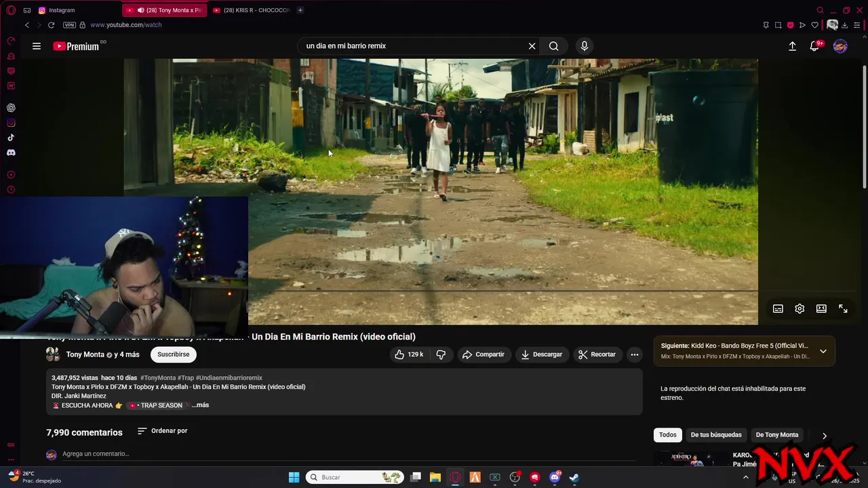Select the De Tony Monta chip
This screenshot has height=488, width=868.
click(777, 435)
